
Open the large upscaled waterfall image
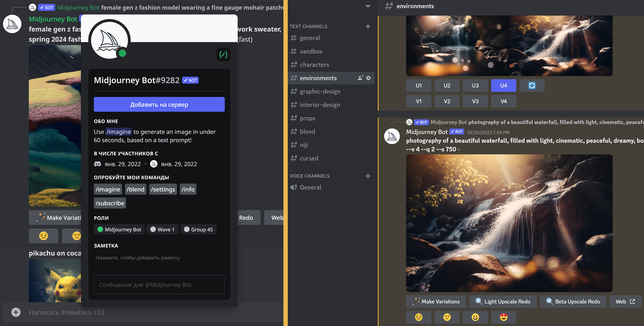click(x=509, y=223)
